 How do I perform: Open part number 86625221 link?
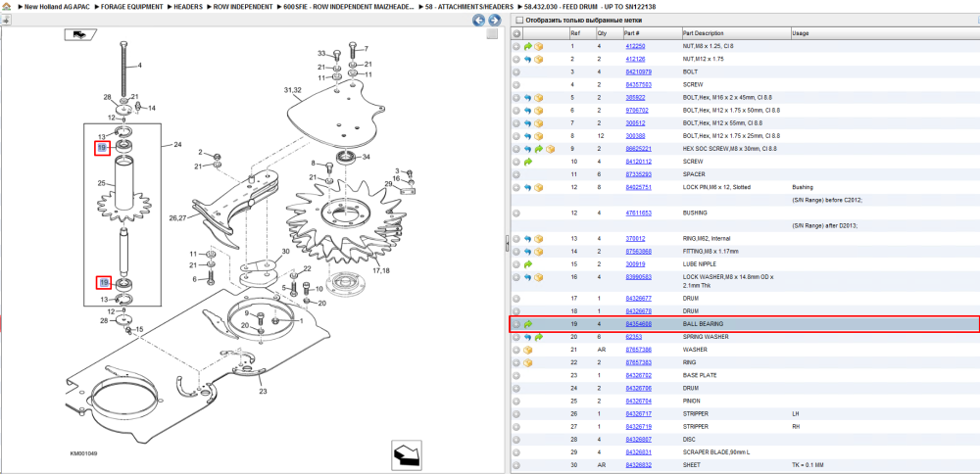click(x=639, y=149)
